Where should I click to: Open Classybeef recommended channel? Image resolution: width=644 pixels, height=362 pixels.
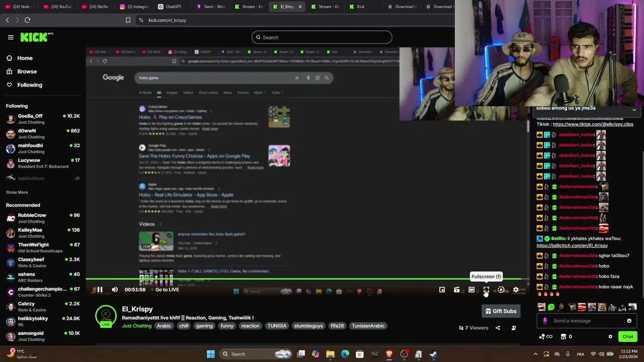(x=43, y=262)
